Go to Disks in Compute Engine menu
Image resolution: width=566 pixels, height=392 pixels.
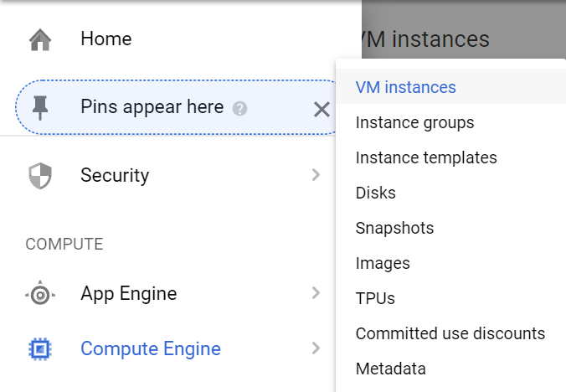click(x=376, y=193)
